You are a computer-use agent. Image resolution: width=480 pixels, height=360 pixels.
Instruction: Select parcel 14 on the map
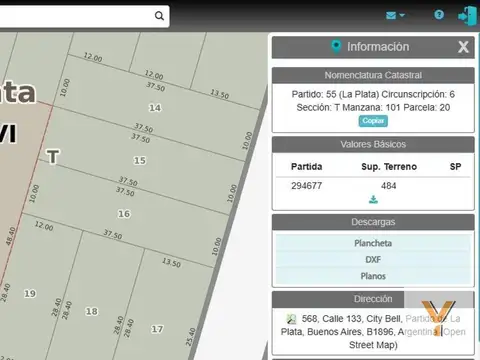pyautogui.click(x=155, y=108)
